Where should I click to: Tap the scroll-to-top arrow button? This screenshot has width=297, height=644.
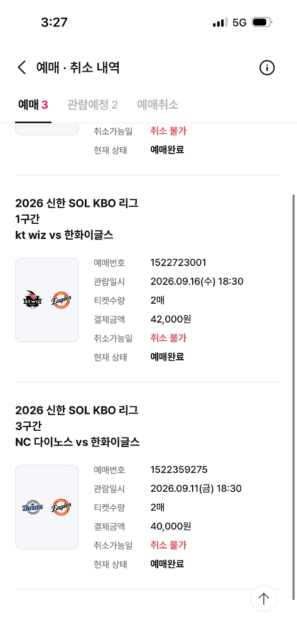click(263, 599)
